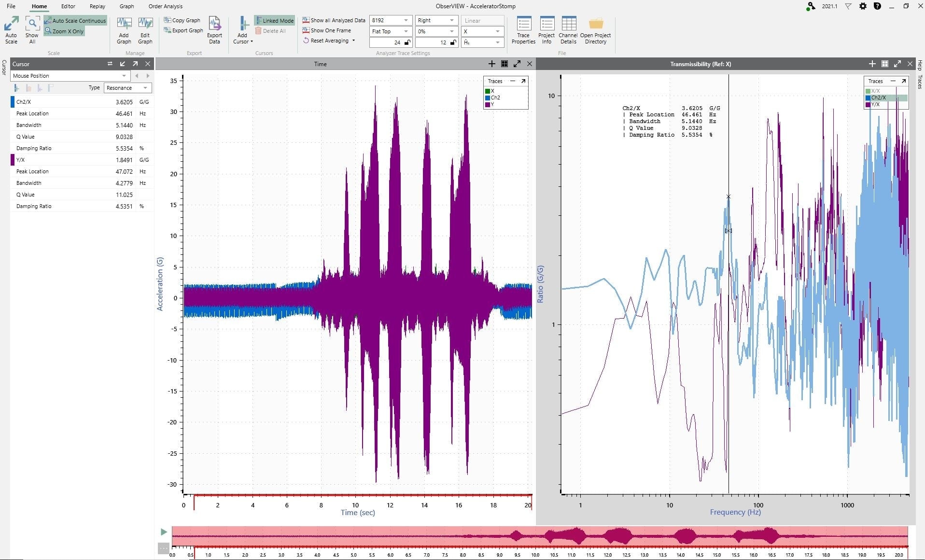Switch to the Order Analysis tab
Image resolution: width=925 pixels, height=560 pixels.
166,6
